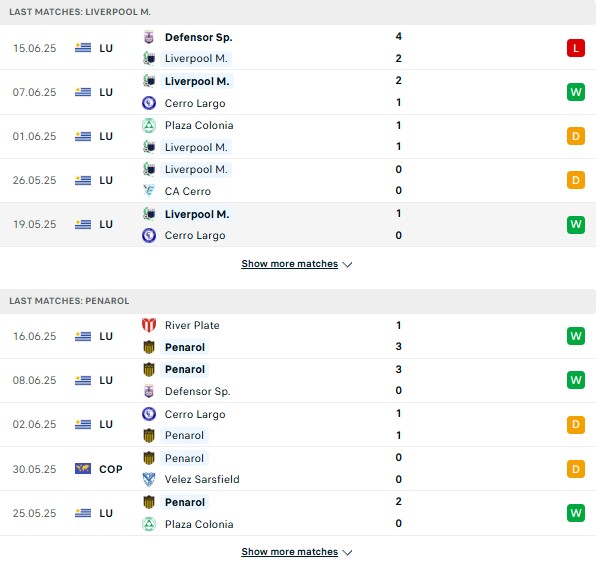
Task: Click the Cerro Largo crest in 07.06.25 match
Action: point(149,103)
